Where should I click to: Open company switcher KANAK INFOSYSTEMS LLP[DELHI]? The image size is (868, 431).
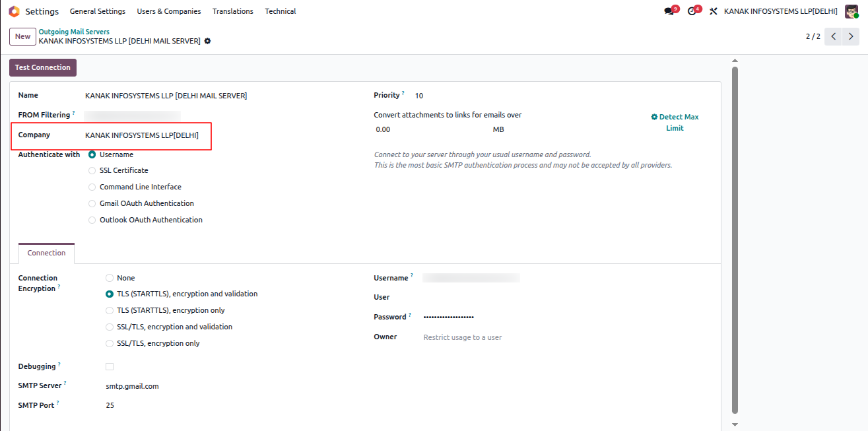(781, 11)
